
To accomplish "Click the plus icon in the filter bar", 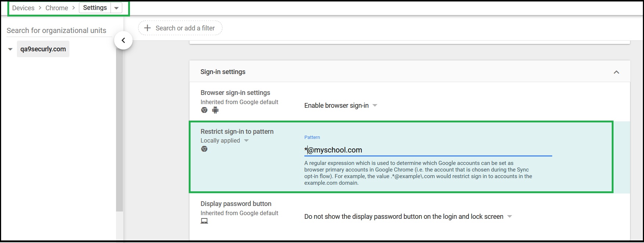I will point(147,28).
